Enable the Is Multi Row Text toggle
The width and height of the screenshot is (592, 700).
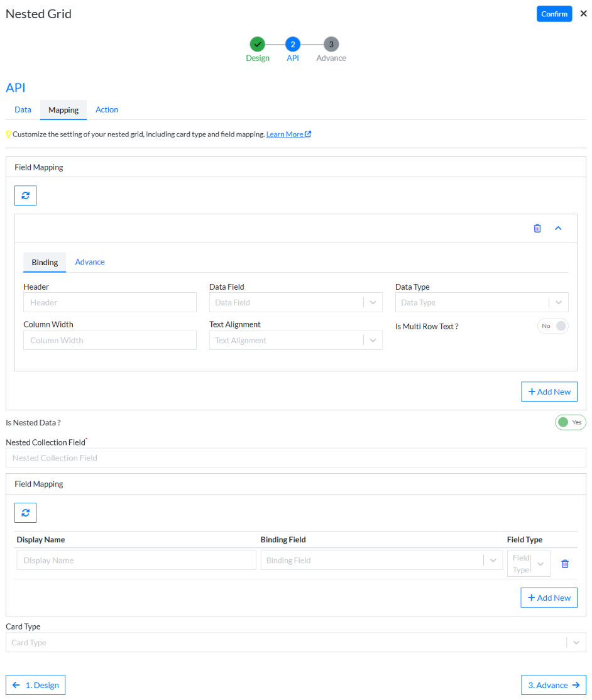pos(552,325)
